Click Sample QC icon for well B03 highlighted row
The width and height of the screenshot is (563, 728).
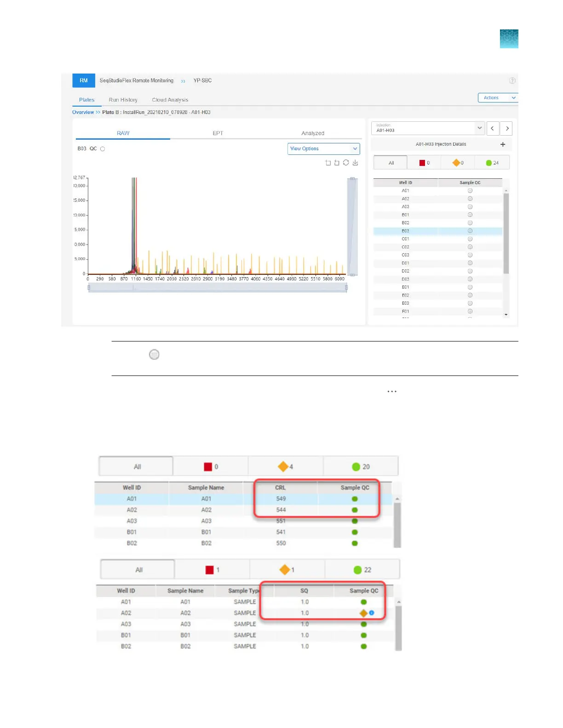click(470, 231)
